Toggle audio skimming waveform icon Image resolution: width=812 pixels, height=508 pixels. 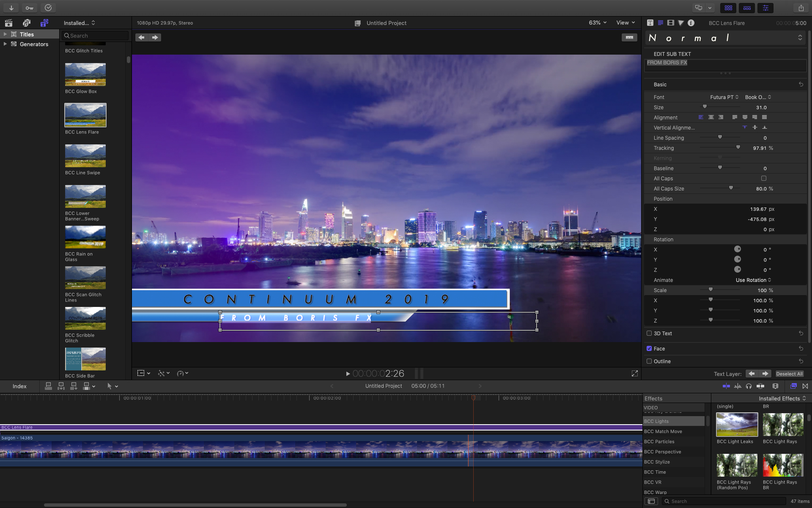[738, 386]
